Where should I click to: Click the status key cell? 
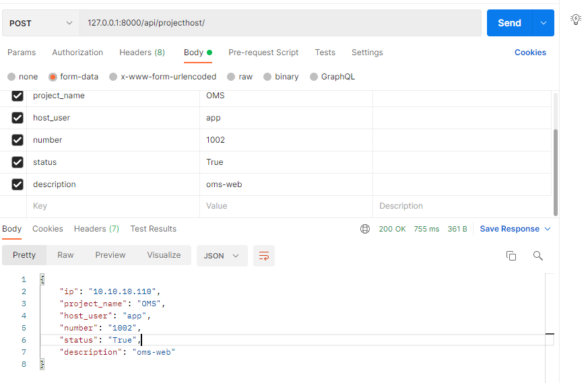pos(113,162)
